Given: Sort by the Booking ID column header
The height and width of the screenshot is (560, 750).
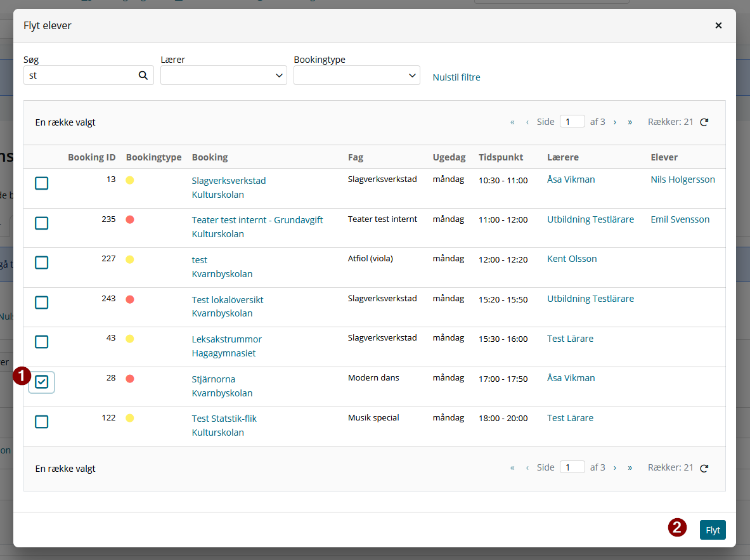Looking at the screenshot, I should coord(92,157).
